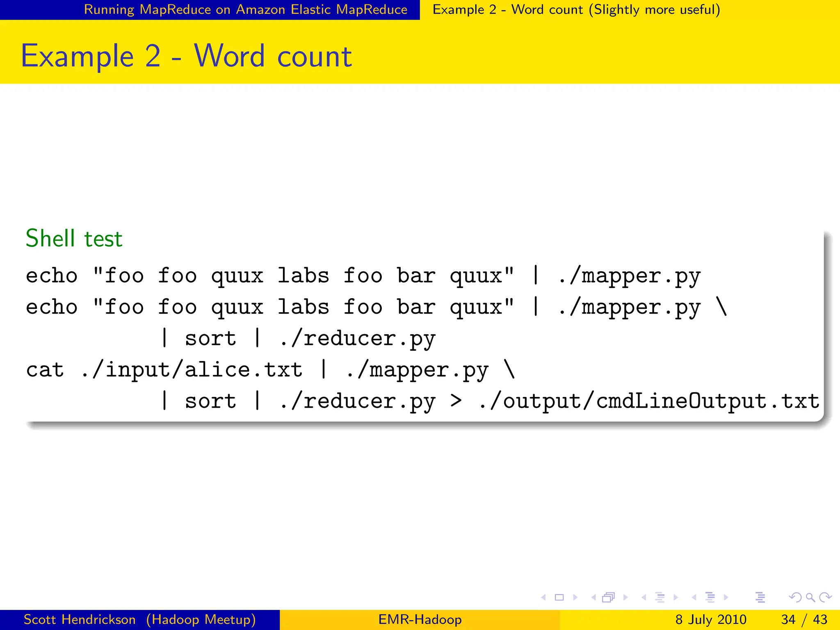
Task: Click the presentation outline lines icon
Action: (x=760, y=598)
